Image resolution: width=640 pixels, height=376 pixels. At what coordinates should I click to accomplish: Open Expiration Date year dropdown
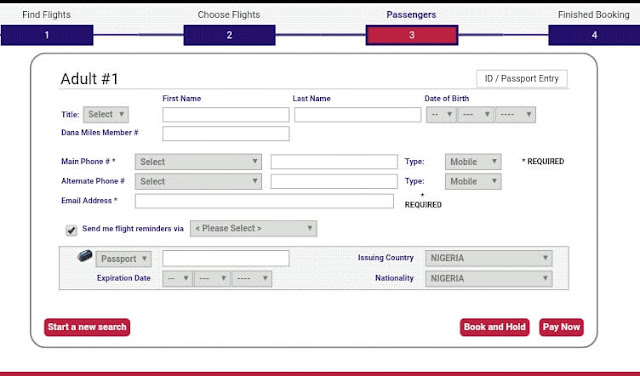point(252,278)
